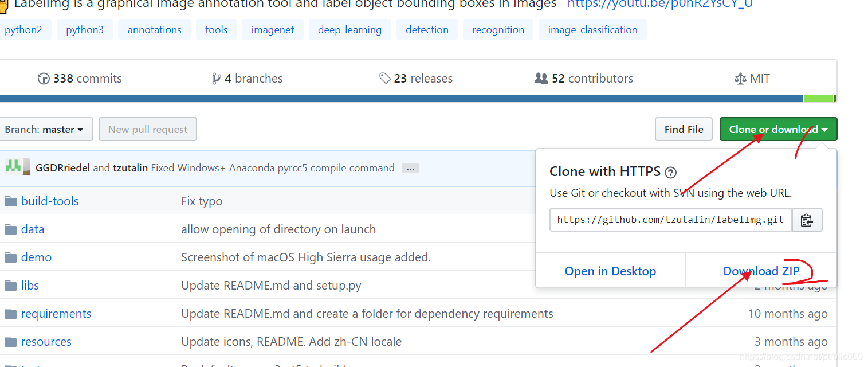Expand the Branch: master dropdown
868x367 pixels.
coord(45,130)
